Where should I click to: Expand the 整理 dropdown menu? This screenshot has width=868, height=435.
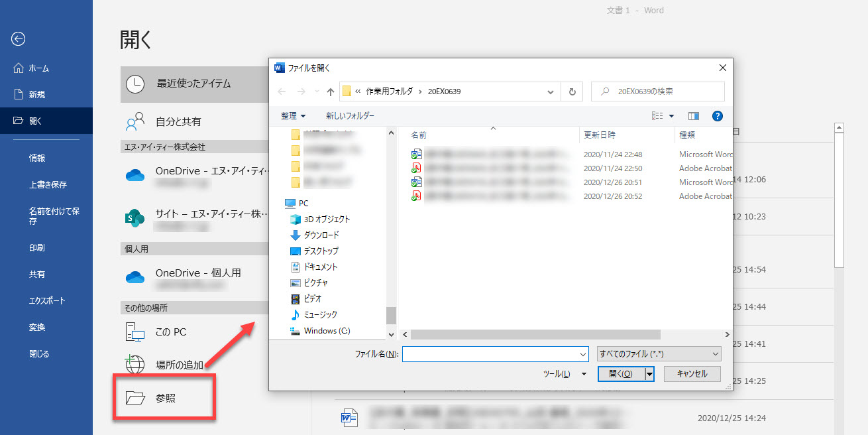[x=293, y=116]
